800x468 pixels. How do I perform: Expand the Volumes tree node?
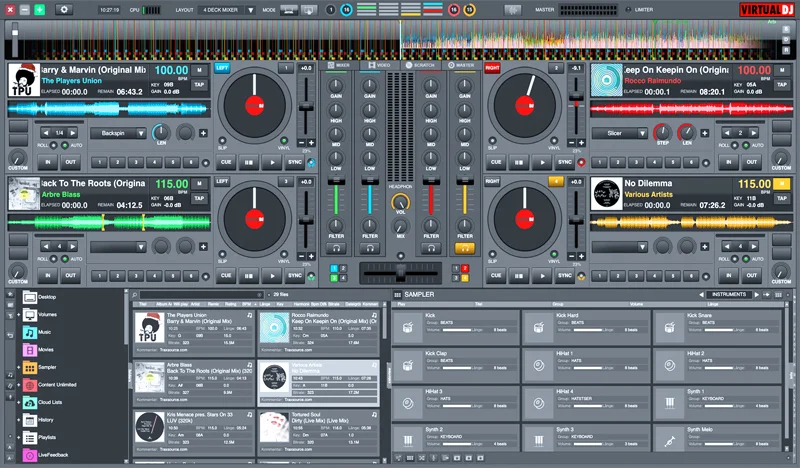pos(19,315)
